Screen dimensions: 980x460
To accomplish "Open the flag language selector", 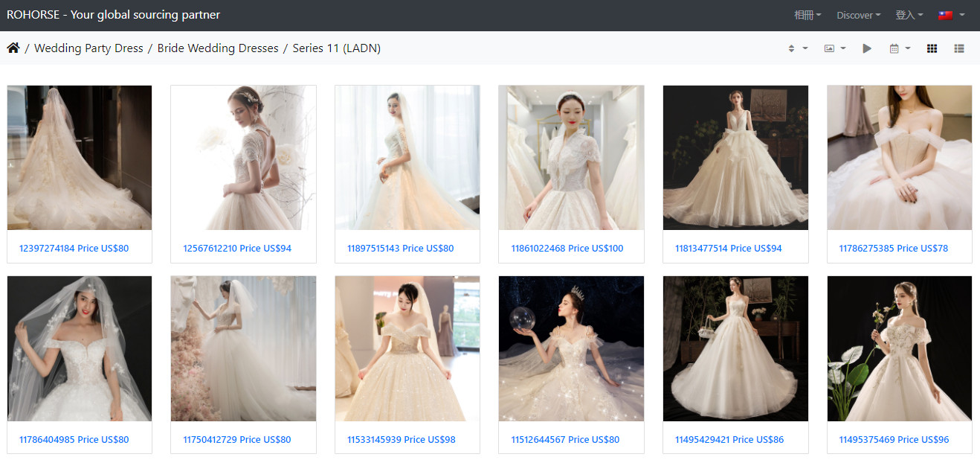I will point(951,15).
